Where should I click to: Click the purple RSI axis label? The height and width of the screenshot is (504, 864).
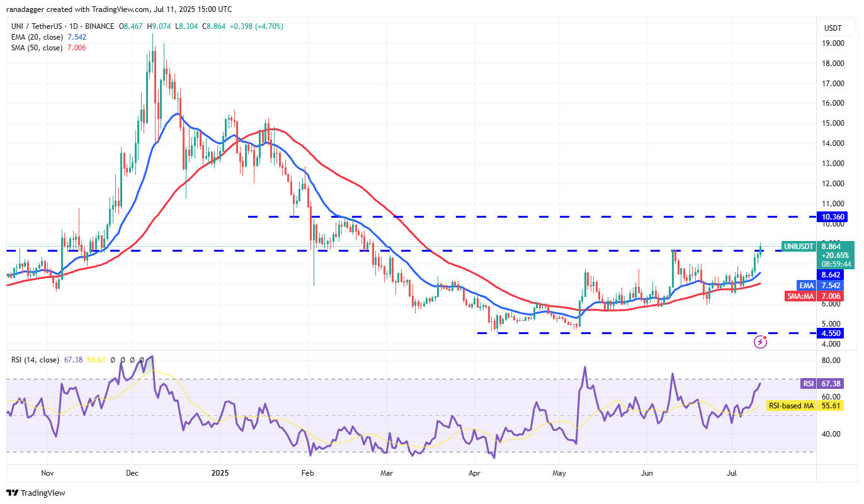(807, 383)
